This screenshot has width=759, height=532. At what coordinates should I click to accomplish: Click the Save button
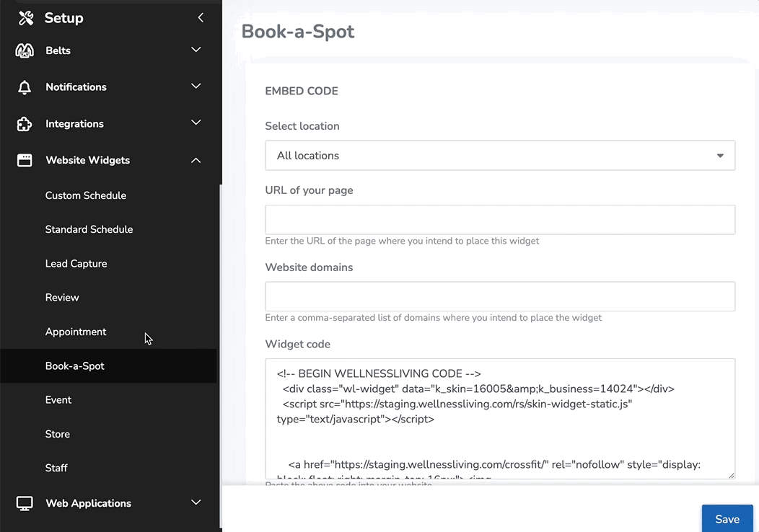pyautogui.click(x=727, y=519)
